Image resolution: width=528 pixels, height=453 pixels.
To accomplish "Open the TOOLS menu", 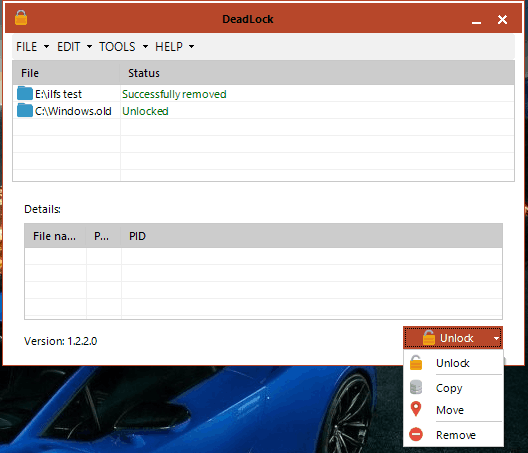I will click(x=123, y=46).
